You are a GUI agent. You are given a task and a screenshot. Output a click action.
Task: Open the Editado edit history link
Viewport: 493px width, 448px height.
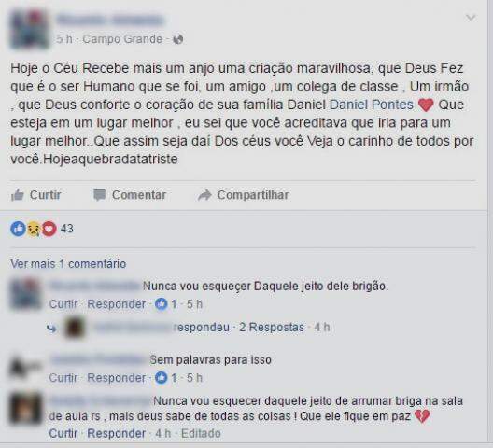[x=201, y=433]
